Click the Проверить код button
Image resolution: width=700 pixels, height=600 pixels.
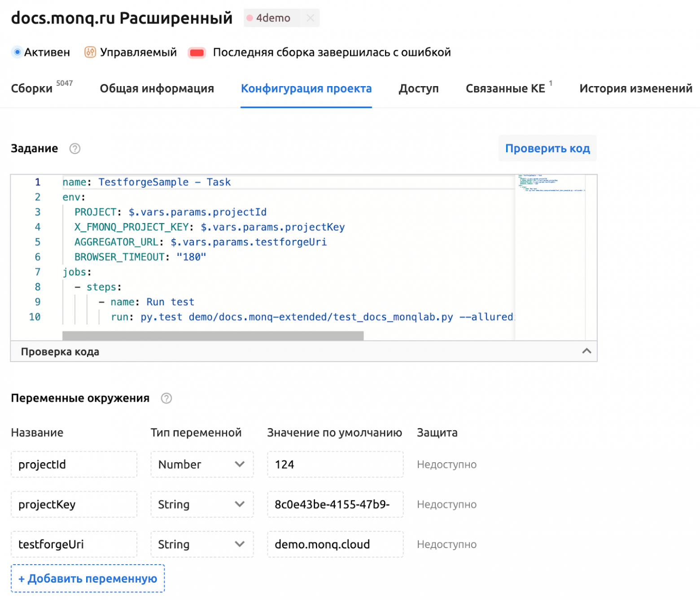click(x=547, y=148)
